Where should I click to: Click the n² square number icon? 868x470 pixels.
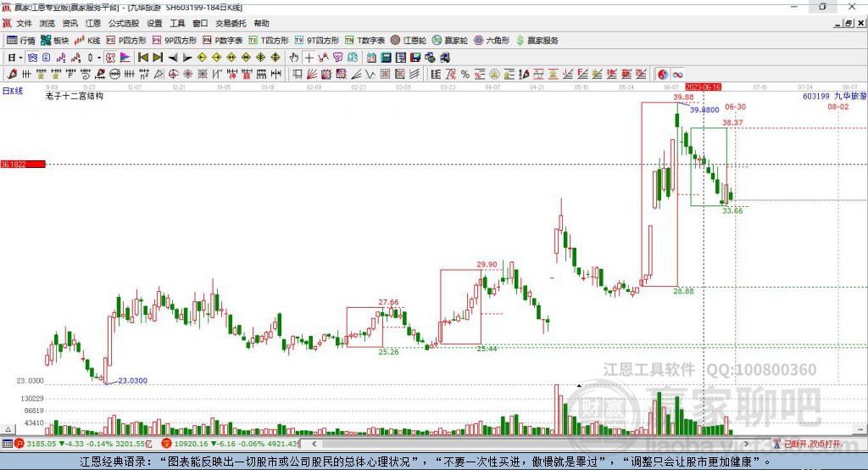point(144,75)
